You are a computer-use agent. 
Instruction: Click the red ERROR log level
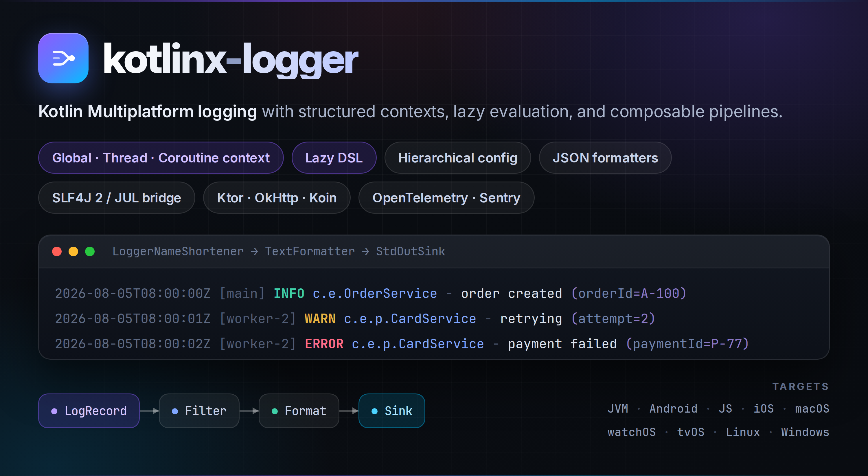coord(324,344)
